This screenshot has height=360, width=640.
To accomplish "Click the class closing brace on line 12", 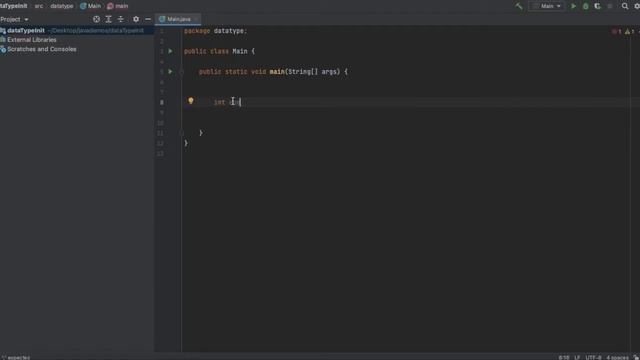I will pos(186,143).
